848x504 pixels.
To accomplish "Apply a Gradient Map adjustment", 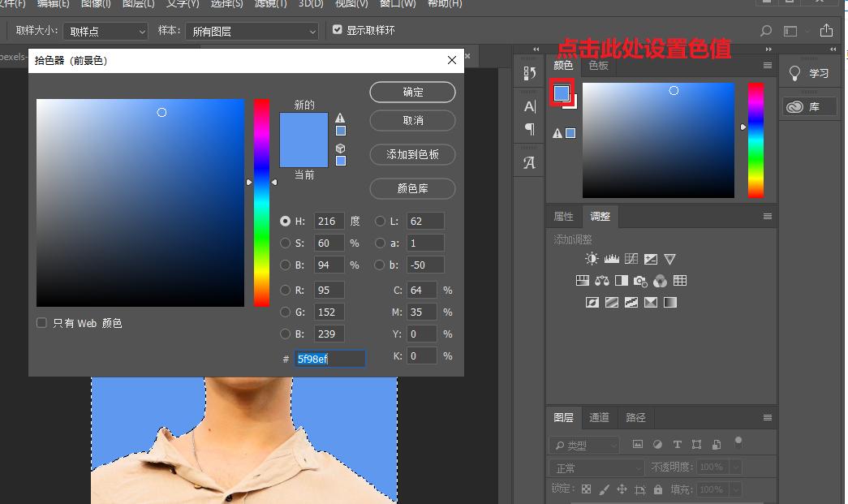I will (650, 301).
